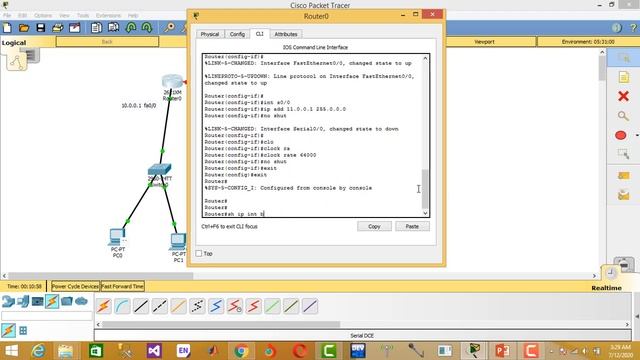This screenshot has height=360, width=640.
Task: Select the grid subcategory icon beside connections
Action: coord(23,331)
